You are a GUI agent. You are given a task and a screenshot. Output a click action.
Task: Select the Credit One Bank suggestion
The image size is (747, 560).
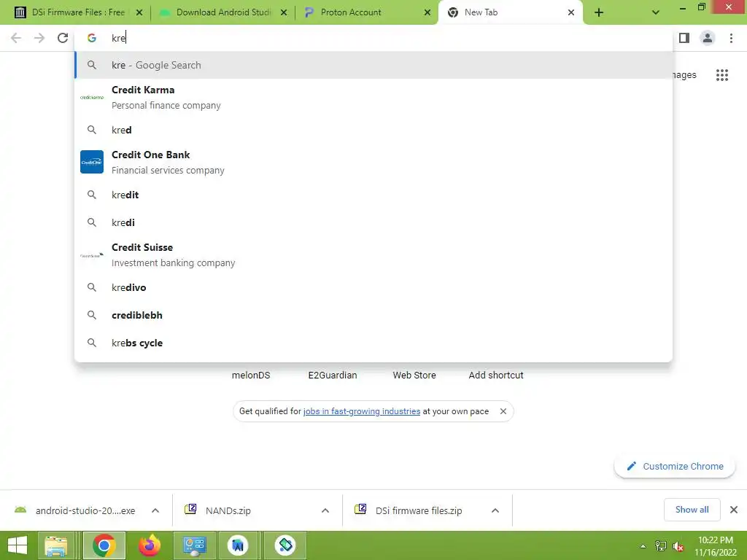(x=373, y=163)
